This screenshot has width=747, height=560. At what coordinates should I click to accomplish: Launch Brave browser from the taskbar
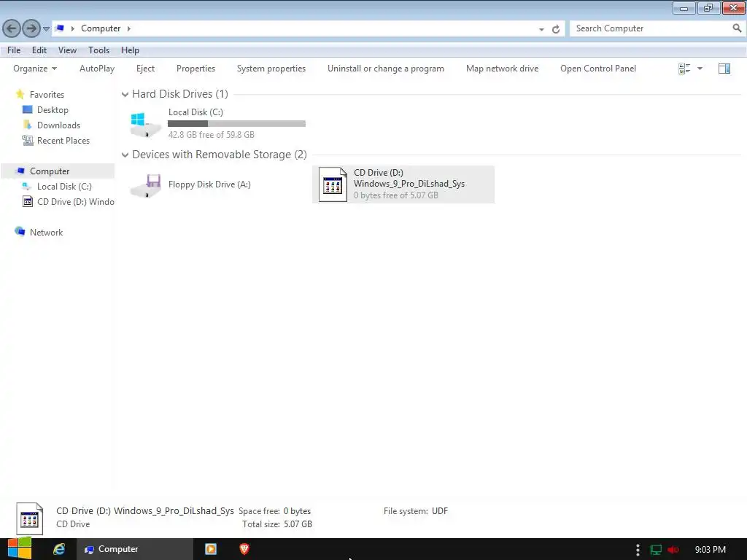pyautogui.click(x=244, y=549)
